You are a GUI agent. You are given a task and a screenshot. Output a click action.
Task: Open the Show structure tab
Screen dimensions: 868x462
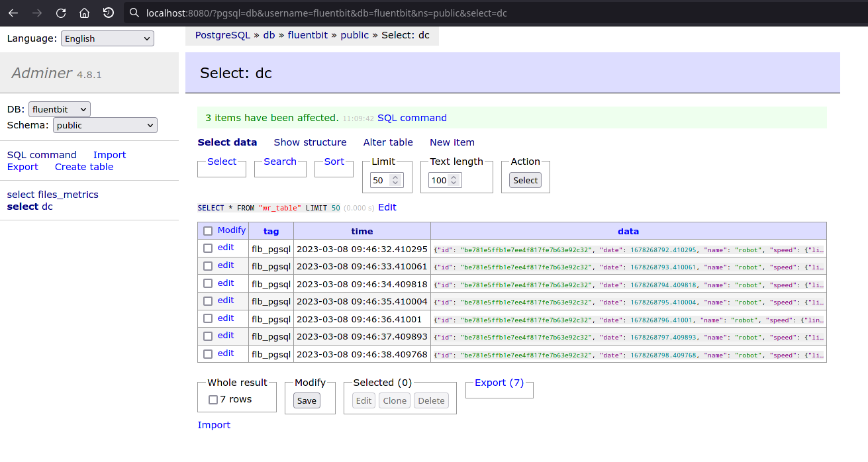coord(310,142)
